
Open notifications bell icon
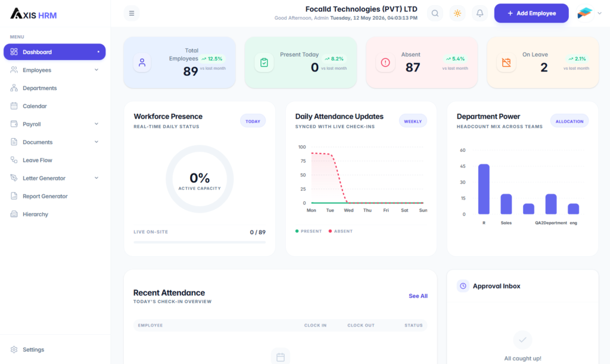tap(480, 13)
